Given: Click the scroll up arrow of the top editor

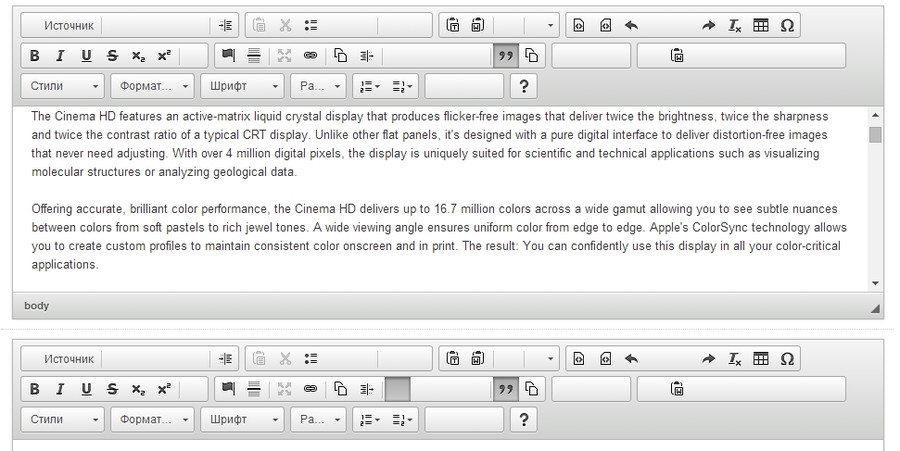Looking at the screenshot, I should pyautogui.click(x=875, y=115).
